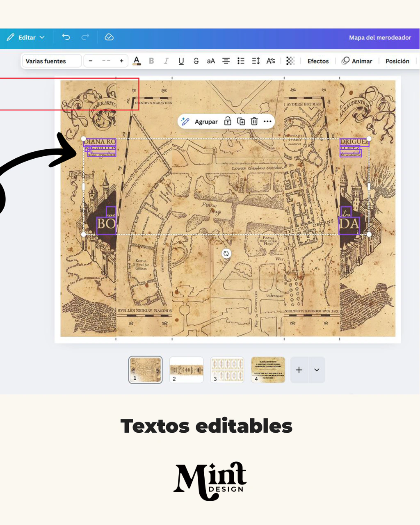Image resolution: width=420 pixels, height=525 pixels.
Task: Open advanced text settings icon
Action: (x=271, y=61)
